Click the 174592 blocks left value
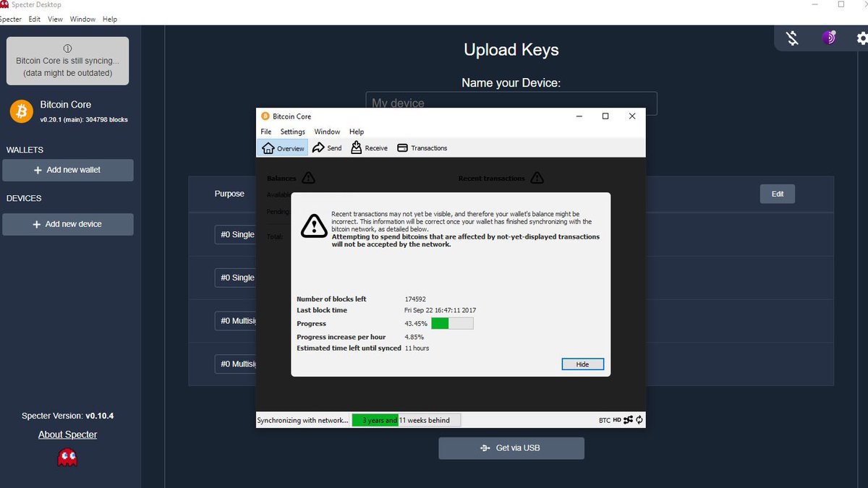The image size is (868, 488). pos(415,299)
